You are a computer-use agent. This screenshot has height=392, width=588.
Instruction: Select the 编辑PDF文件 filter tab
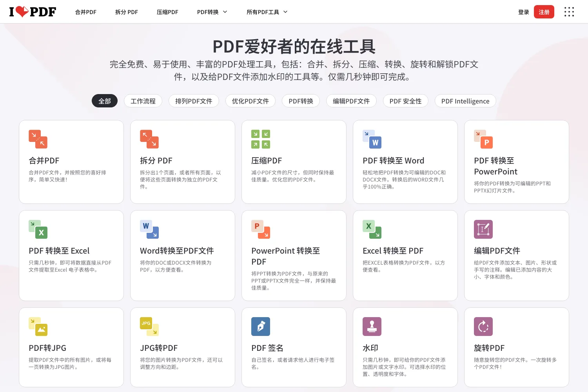click(x=351, y=101)
